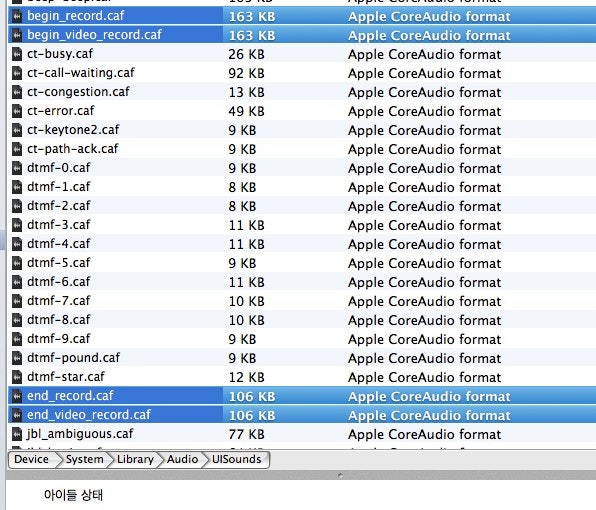This screenshot has width=596, height=510.
Task: Select the end_record.caf file name
Action: click(70, 396)
